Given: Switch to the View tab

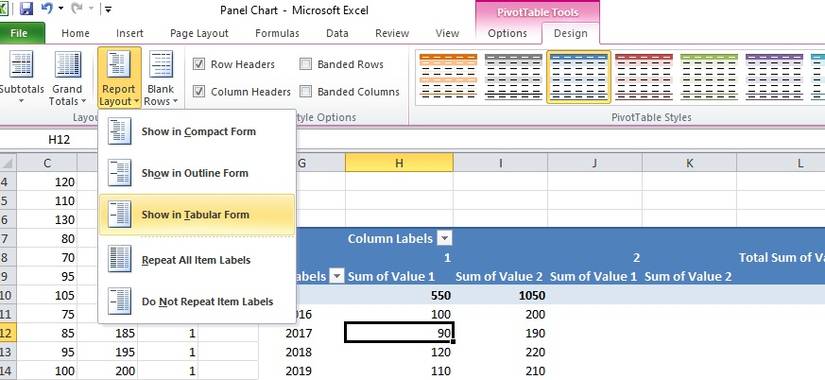Looking at the screenshot, I should coord(447,33).
